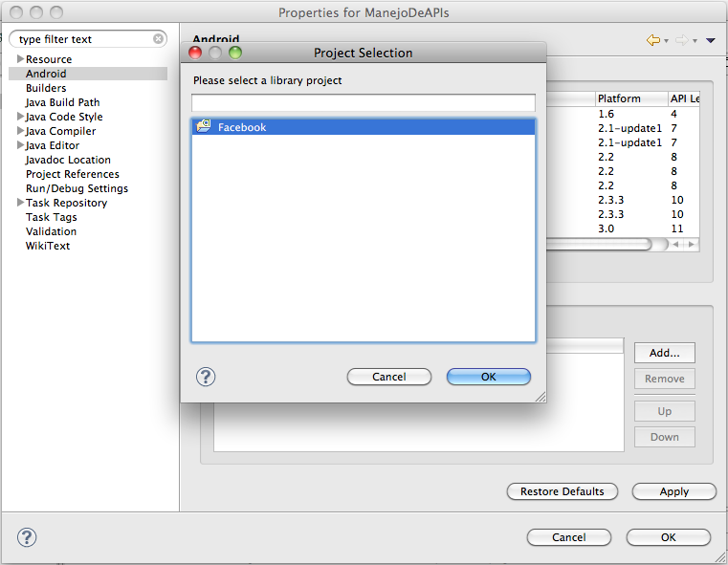The image size is (728, 565).
Task: Click the type filter text field
Action: 83,39
